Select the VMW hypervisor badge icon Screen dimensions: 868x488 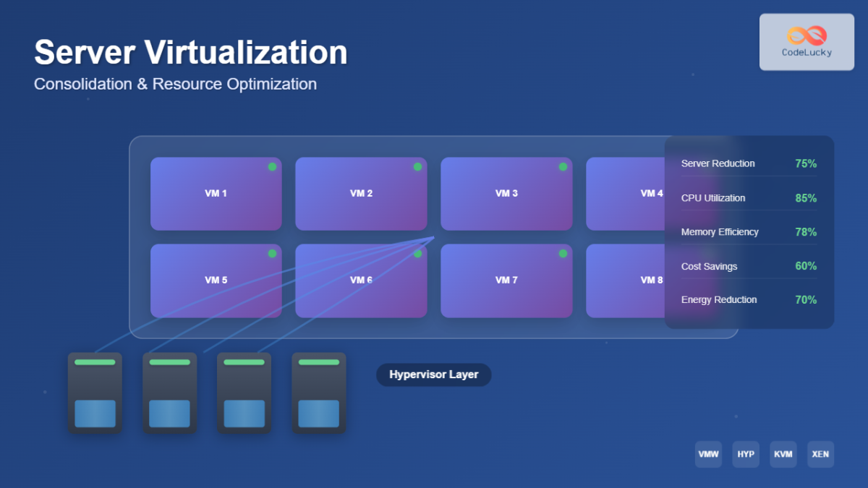[x=708, y=454]
